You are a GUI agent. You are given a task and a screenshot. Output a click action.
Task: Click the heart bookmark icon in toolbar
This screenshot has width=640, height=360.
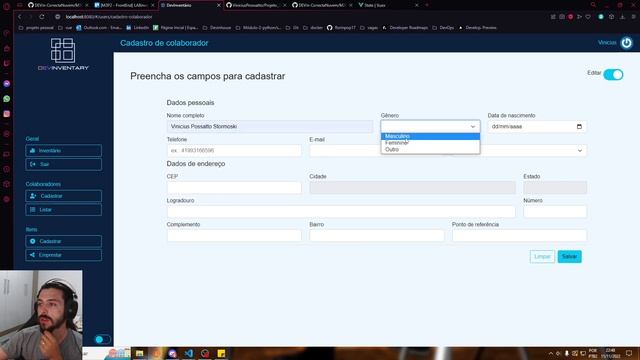(x=588, y=17)
